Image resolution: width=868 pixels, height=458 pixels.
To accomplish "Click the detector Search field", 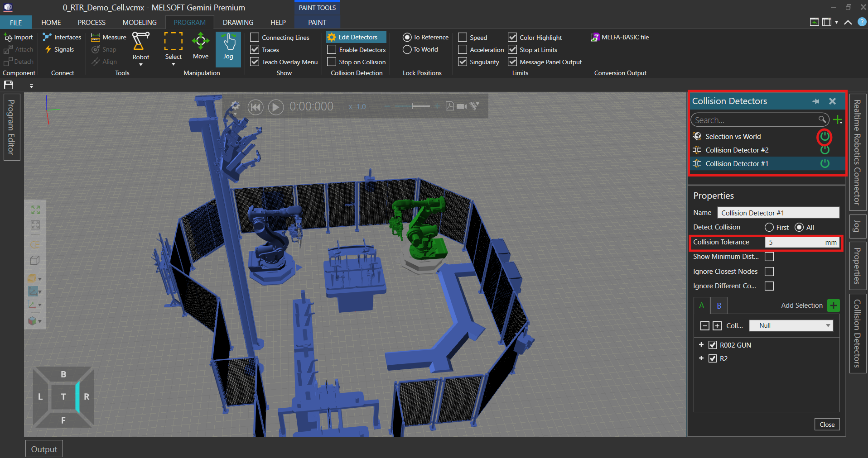I will click(x=760, y=120).
